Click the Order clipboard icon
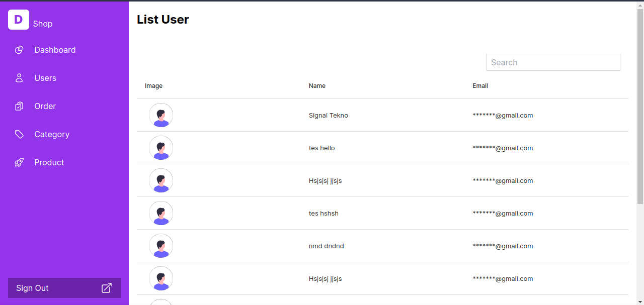Viewport: 644px width, 305px height. pos(19,106)
